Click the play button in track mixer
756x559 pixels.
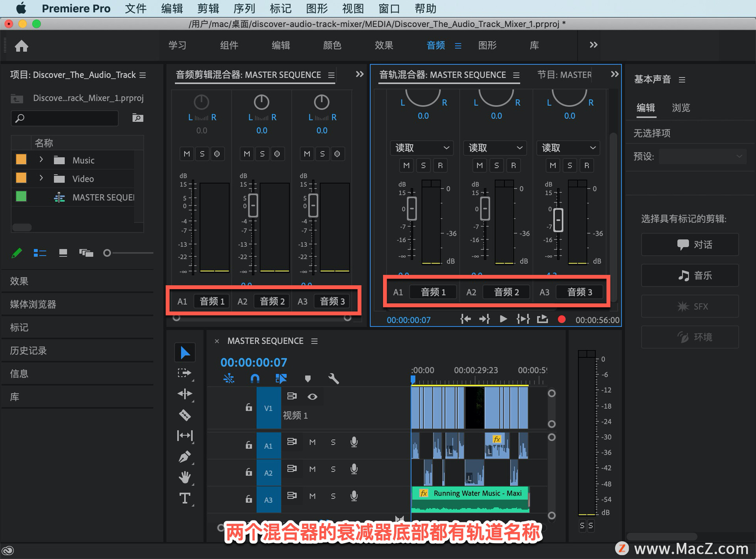(x=503, y=319)
